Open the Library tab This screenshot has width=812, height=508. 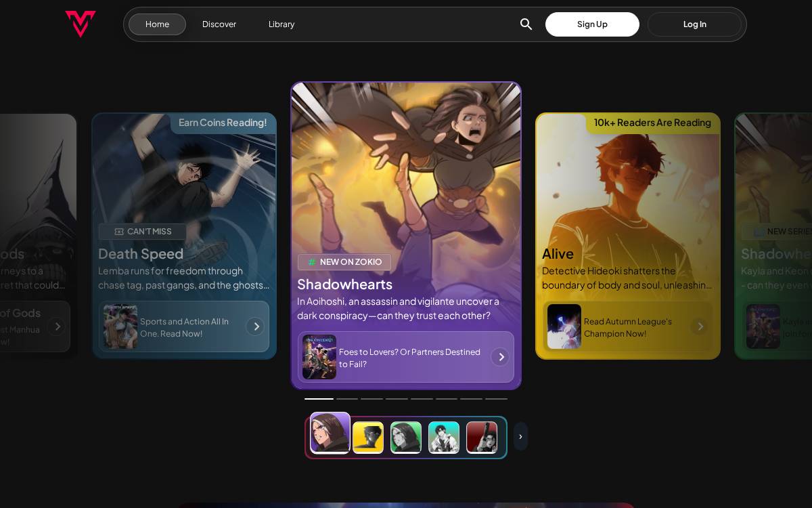(281, 24)
